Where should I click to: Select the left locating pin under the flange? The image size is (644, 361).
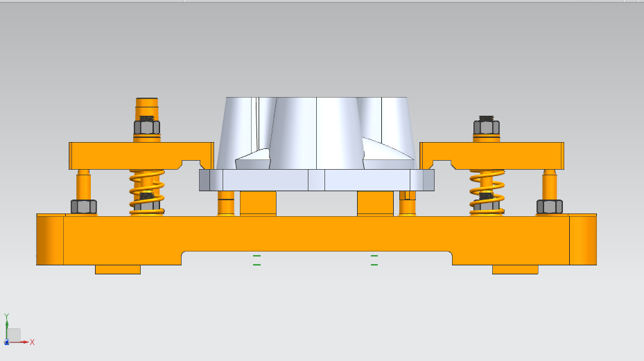[226, 203]
